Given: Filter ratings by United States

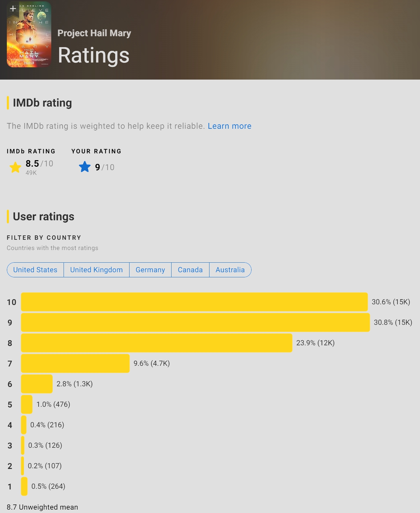Looking at the screenshot, I should pos(35,270).
